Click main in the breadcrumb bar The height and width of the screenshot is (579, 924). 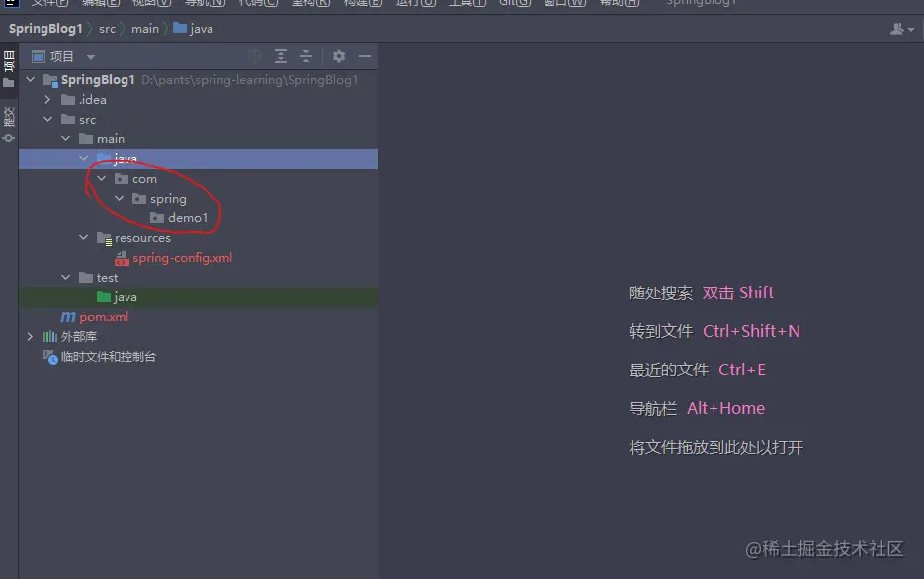pos(145,29)
